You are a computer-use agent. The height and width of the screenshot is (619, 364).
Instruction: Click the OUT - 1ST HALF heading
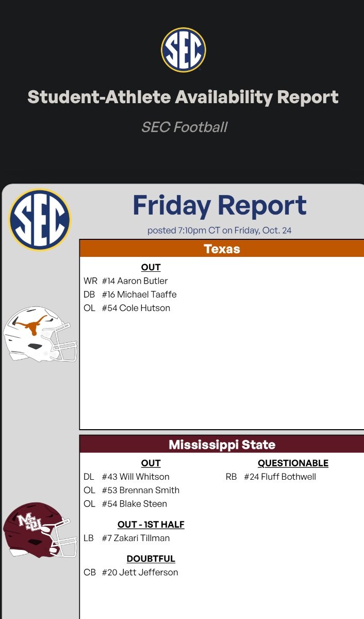point(151,525)
